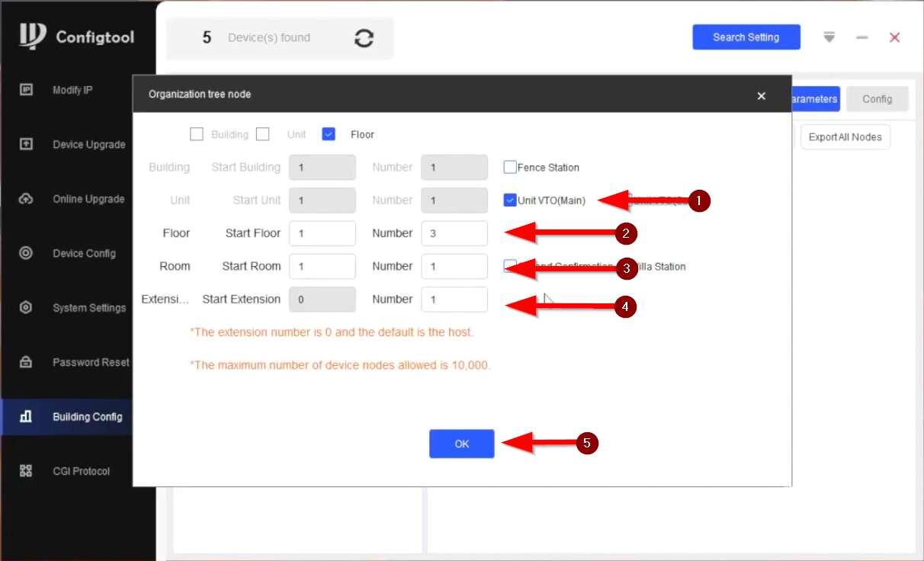Click the Extension Number input field
This screenshot has width=924, height=561.
(x=454, y=300)
